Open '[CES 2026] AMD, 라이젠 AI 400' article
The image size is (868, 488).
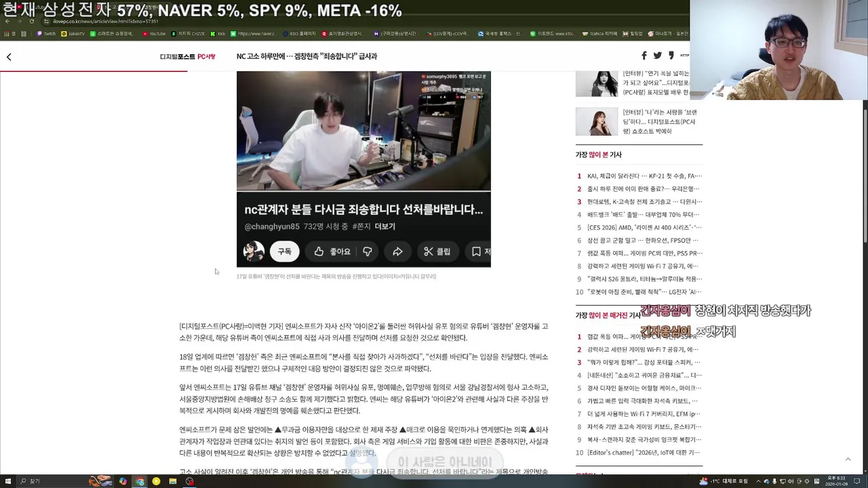644,228
